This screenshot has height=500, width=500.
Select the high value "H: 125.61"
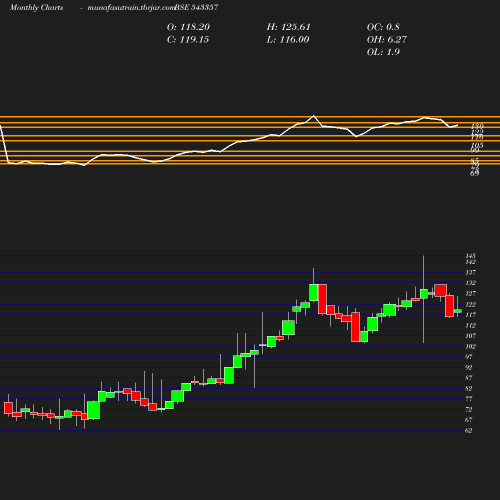tap(289, 27)
